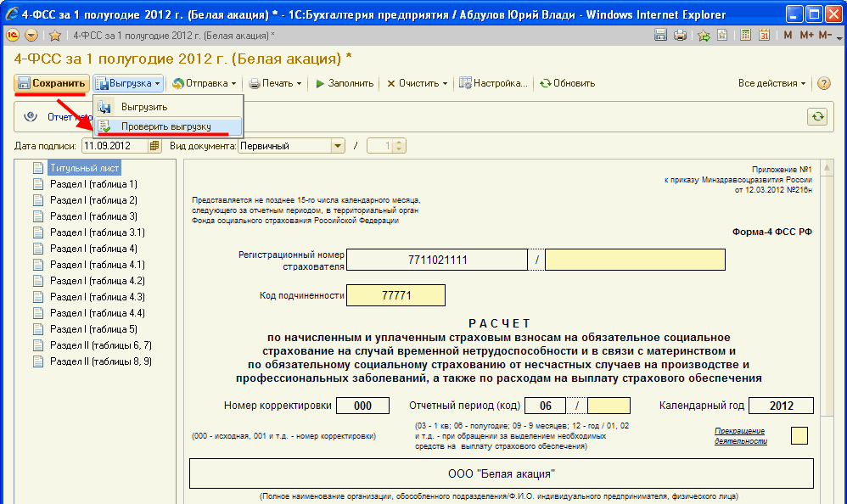Screen dimensions: 847x504
Task: Open favorites star in top-left bar
Action: point(54,36)
